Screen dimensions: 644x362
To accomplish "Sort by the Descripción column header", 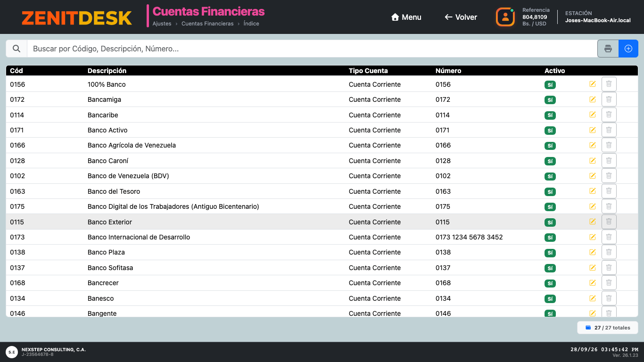I will pos(107,71).
